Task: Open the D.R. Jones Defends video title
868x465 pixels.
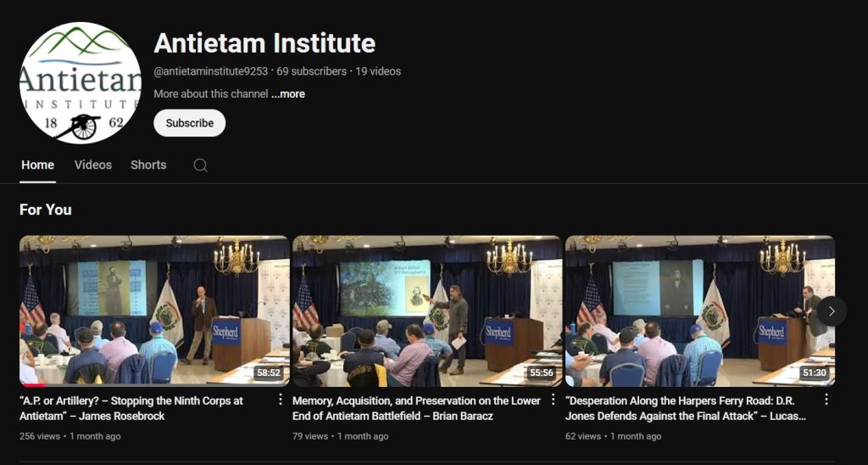Action: pos(685,408)
